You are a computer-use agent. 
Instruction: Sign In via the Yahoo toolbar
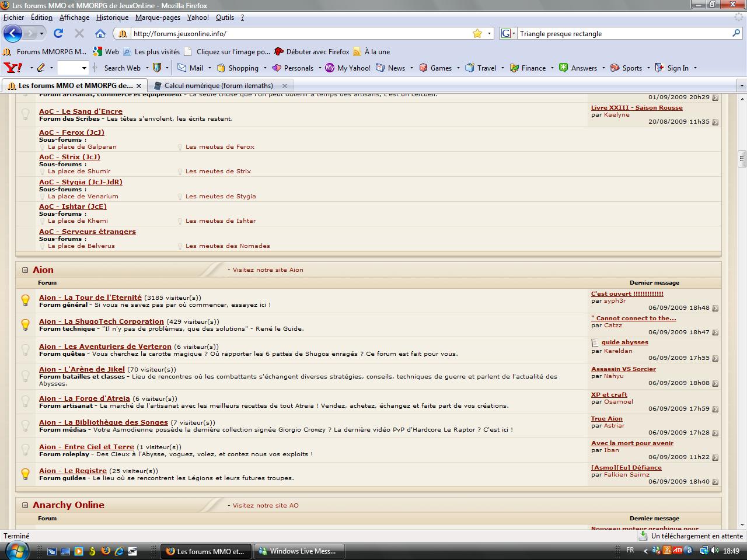(x=672, y=68)
